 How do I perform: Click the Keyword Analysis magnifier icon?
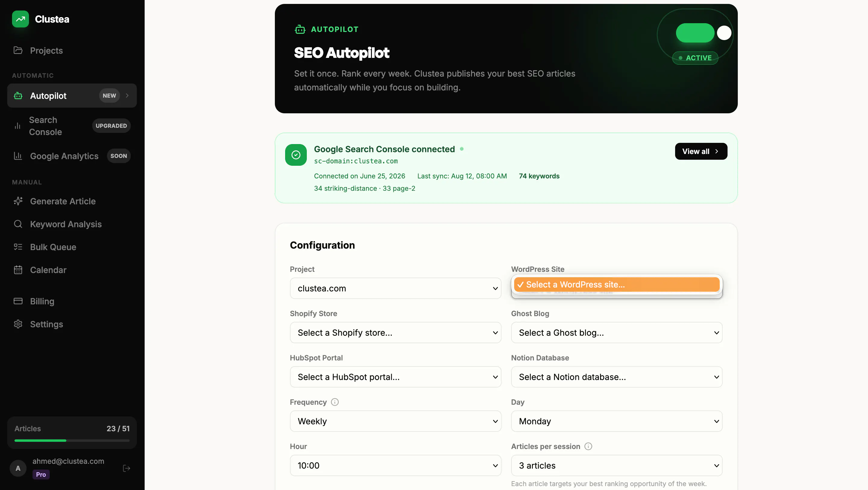point(18,224)
